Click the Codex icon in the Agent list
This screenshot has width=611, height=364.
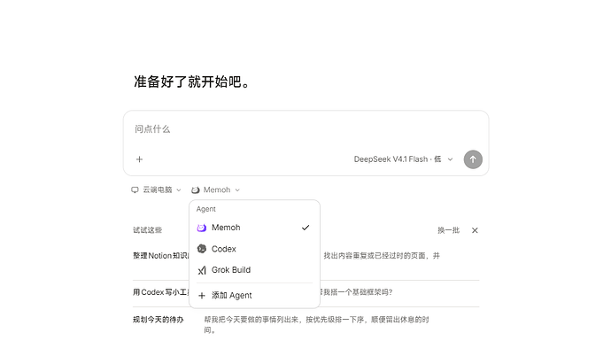tap(202, 249)
